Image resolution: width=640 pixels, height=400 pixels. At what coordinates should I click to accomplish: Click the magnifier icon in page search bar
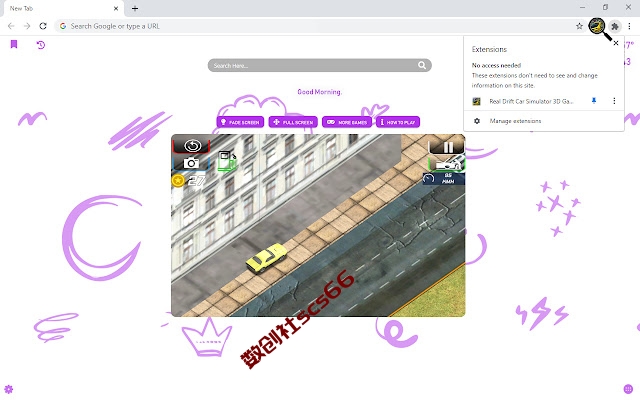[x=422, y=65]
